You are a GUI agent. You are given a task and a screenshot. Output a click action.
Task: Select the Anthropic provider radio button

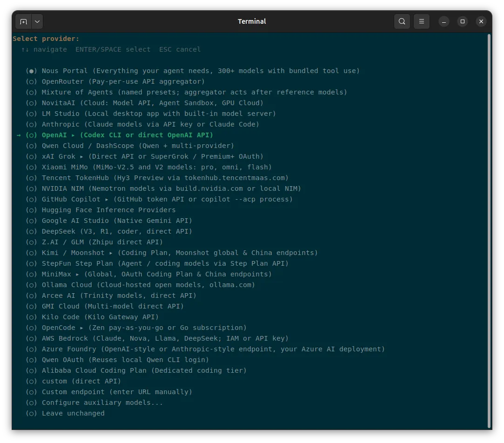(31, 124)
